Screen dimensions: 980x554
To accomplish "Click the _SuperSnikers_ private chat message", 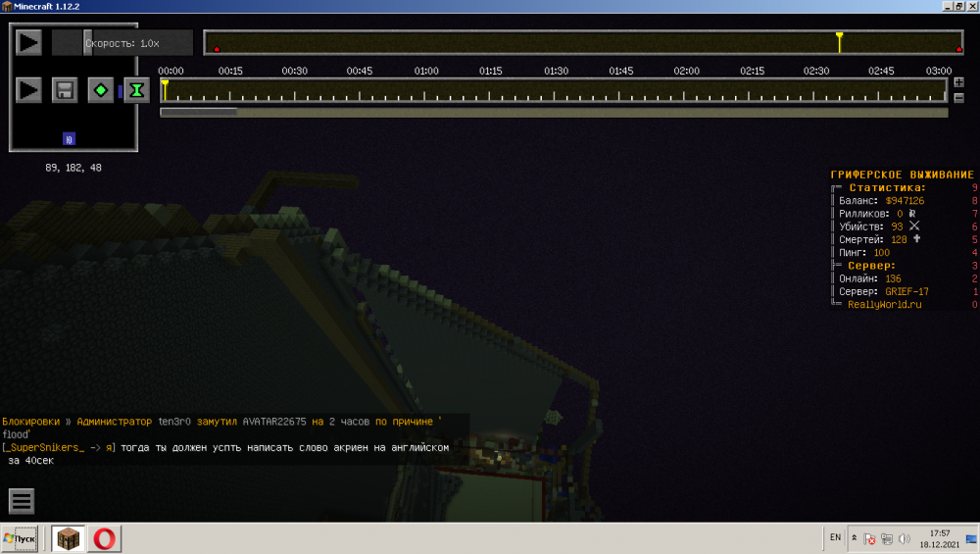I will pyautogui.click(x=225, y=454).
